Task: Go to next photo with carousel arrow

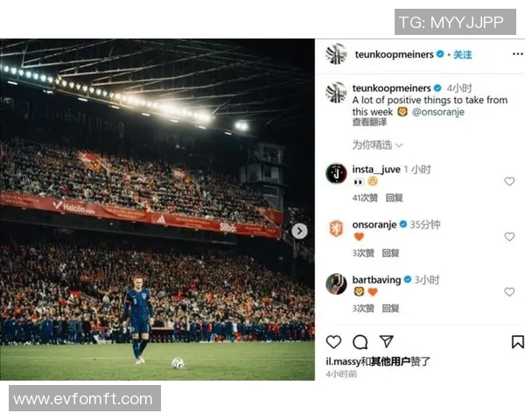Action: (299, 231)
